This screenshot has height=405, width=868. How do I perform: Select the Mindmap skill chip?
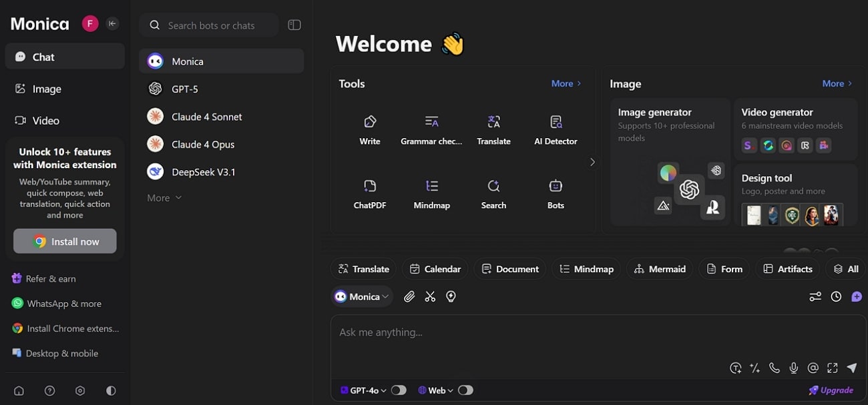tap(586, 269)
